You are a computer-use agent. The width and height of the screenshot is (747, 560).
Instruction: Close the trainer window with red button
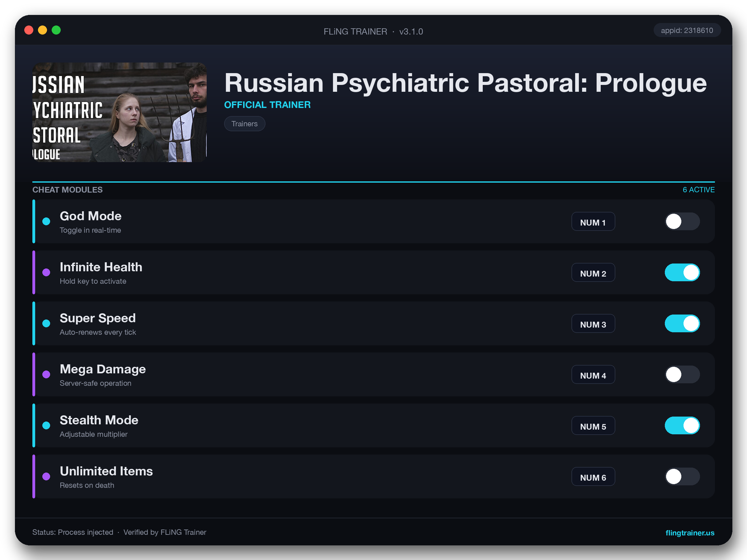coord(29,30)
